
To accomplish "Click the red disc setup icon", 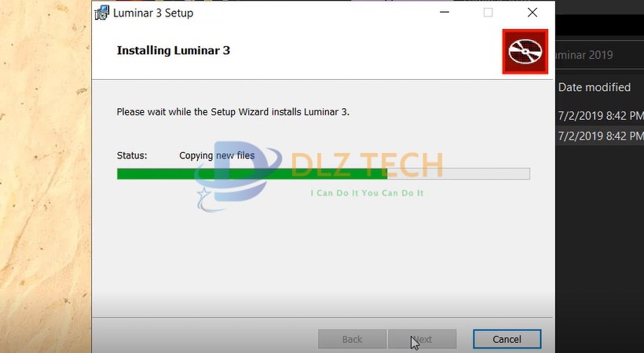I will [525, 52].
